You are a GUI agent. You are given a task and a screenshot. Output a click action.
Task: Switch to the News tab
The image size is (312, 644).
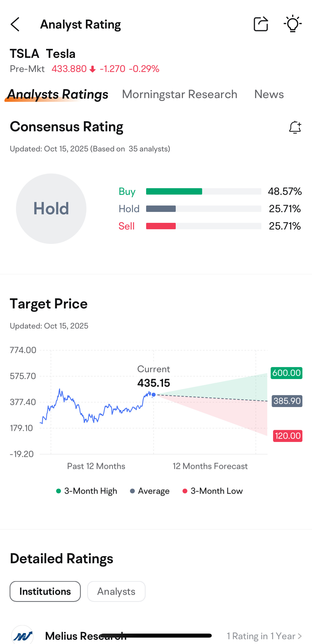[269, 94]
